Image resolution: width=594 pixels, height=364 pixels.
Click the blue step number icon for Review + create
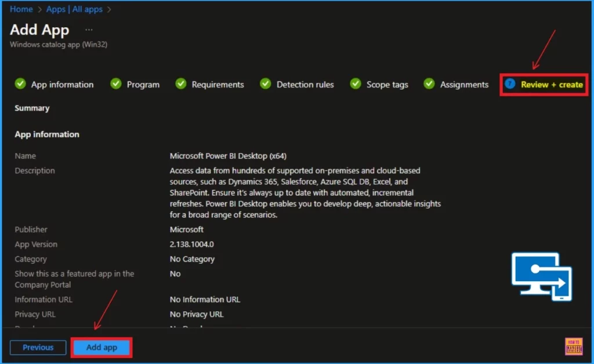tap(510, 83)
